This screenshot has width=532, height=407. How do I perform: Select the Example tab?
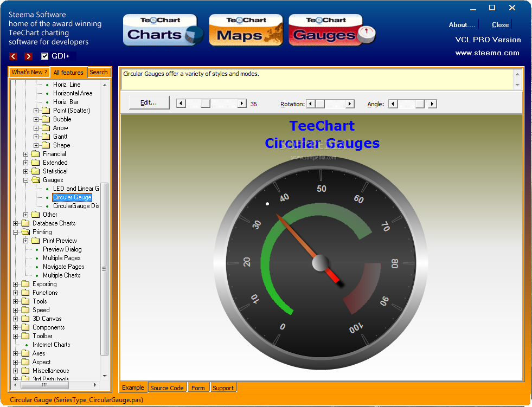133,387
